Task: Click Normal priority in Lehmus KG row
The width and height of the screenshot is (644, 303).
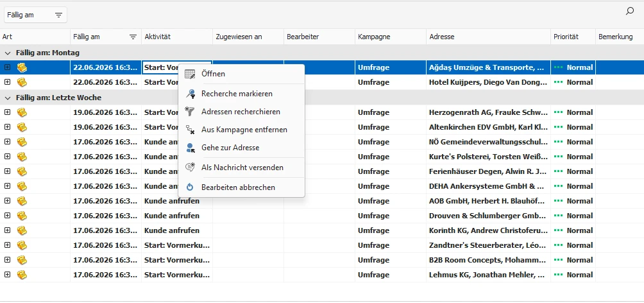Action: point(579,275)
